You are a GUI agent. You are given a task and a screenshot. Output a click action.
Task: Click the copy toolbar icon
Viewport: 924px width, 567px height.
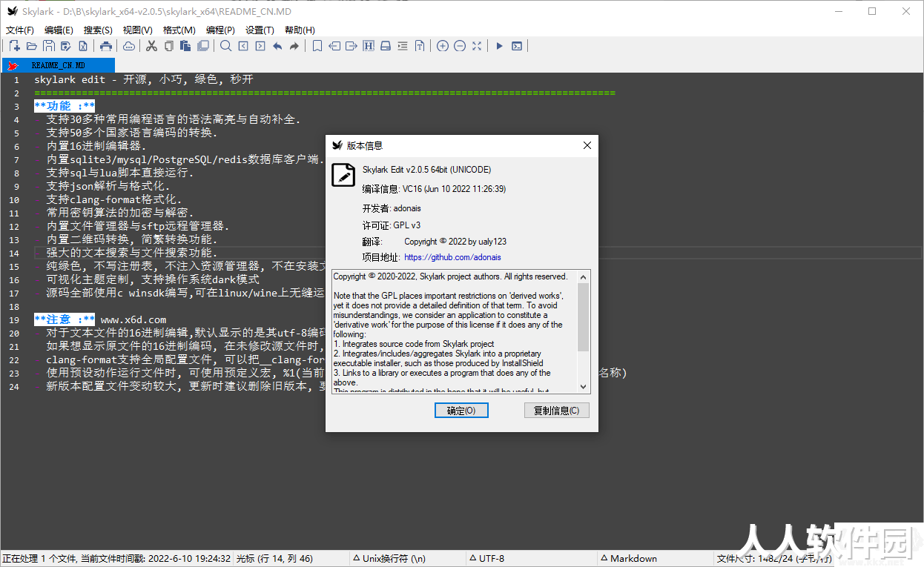pyautogui.click(x=169, y=46)
